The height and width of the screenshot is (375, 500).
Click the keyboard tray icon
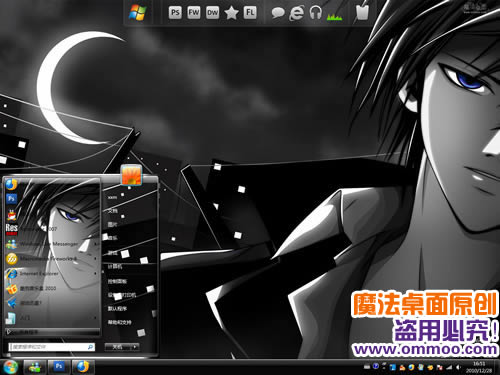click(367, 367)
